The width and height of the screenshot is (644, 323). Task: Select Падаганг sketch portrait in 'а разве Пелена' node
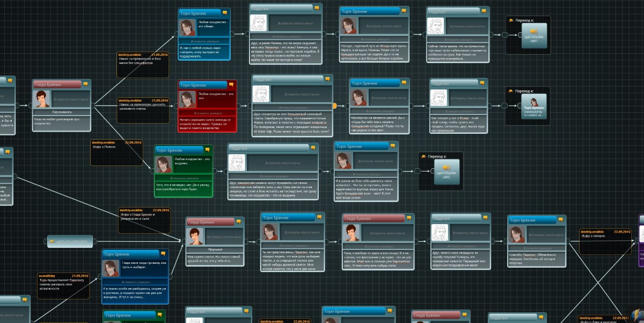coord(259,24)
